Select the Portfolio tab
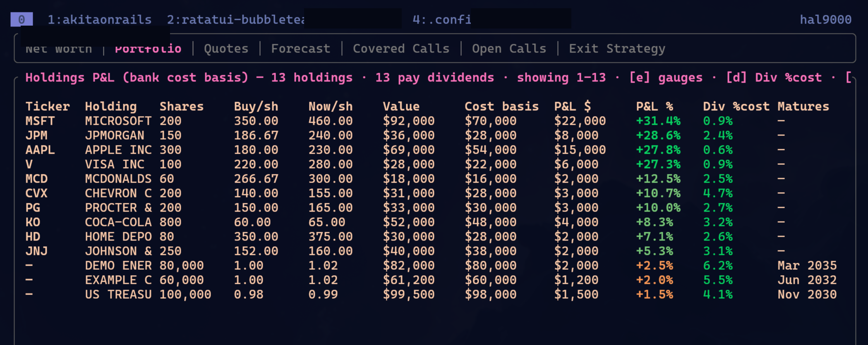868x345 pixels. point(148,49)
